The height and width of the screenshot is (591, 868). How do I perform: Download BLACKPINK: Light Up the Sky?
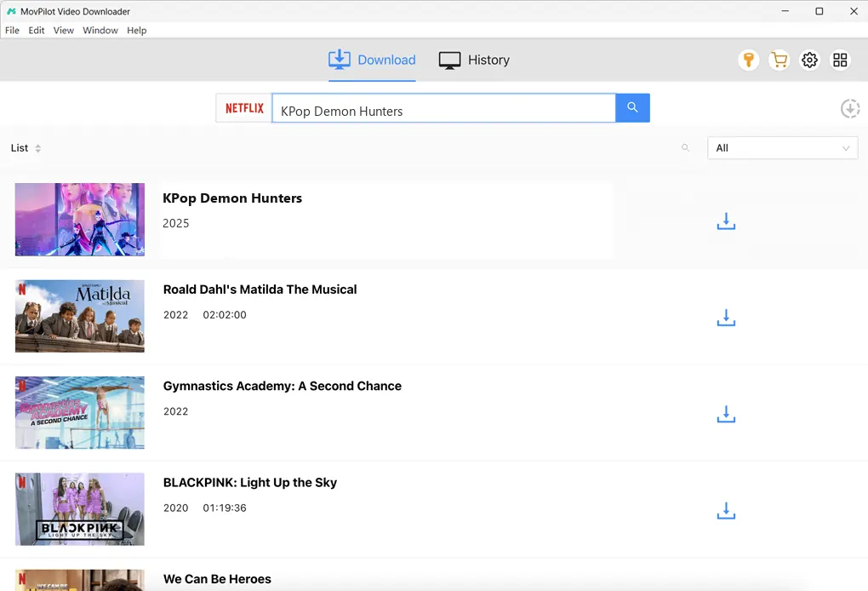[x=726, y=511]
